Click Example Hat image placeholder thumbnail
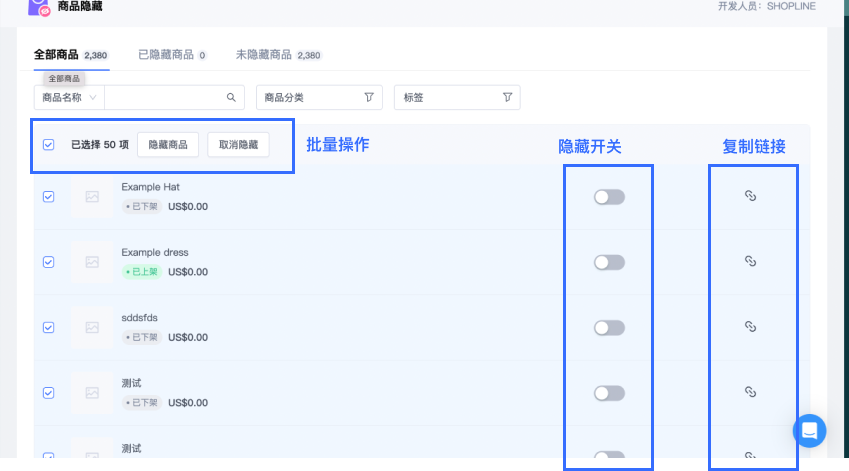This screenshot has height=471, width=849. [x=92, y=197]
